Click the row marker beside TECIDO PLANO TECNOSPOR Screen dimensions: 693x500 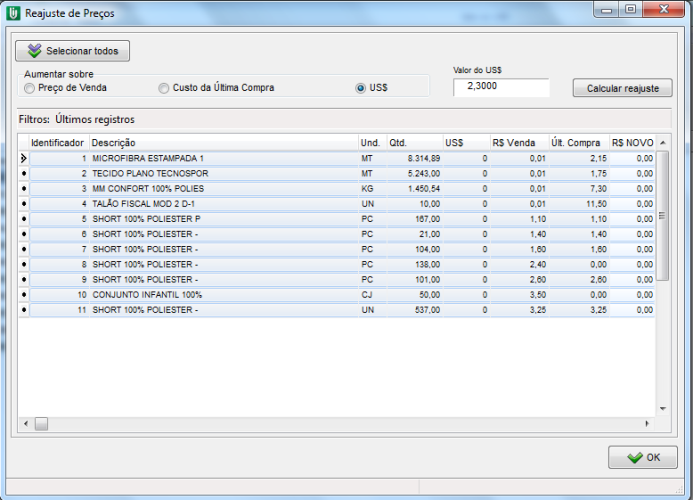click(x=23, y=173)
